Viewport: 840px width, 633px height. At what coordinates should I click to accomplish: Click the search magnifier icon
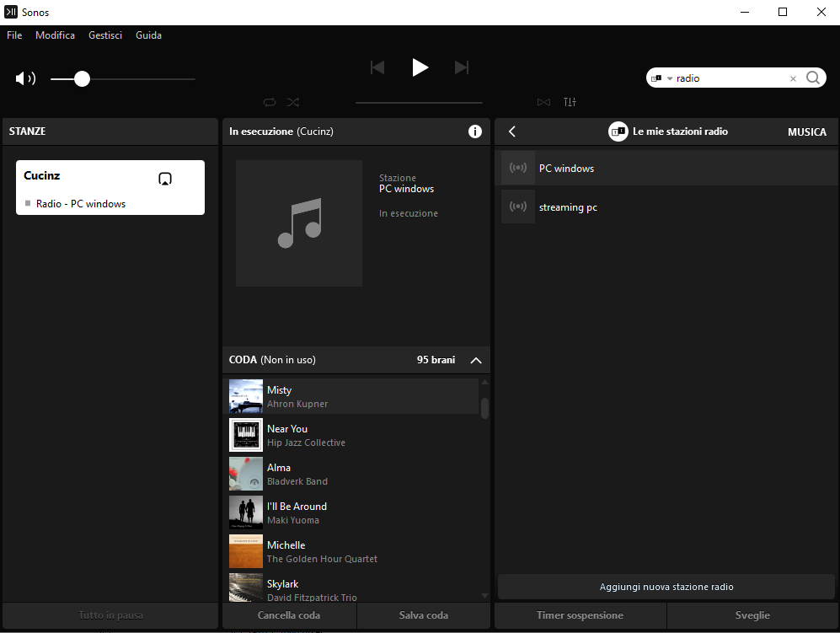pyautogui.click(x=813, y=78)
